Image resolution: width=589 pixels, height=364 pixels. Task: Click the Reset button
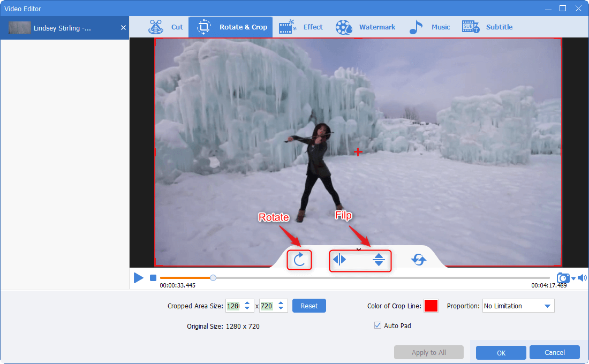pyautogui.click(x=309, y=306)
